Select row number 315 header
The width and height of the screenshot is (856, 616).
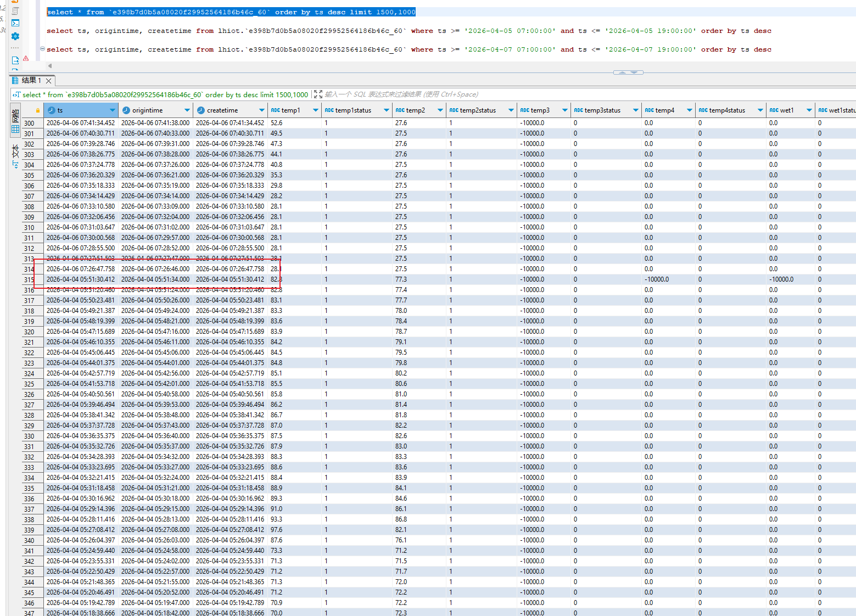point(29,279)
